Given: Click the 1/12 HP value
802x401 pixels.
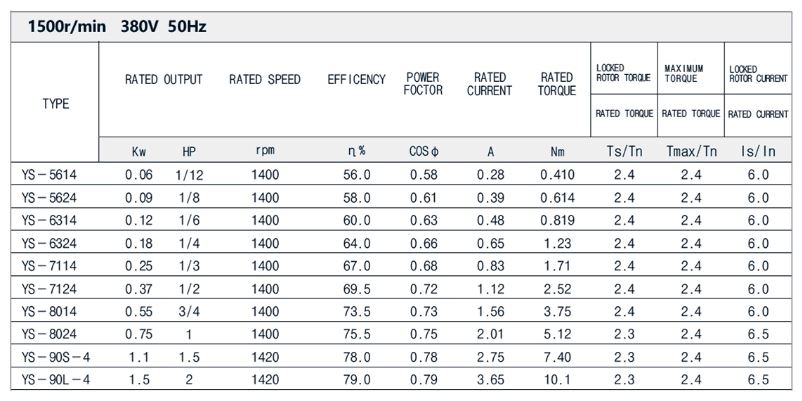Looking at the screenshot, I should [x=189, y=175].
